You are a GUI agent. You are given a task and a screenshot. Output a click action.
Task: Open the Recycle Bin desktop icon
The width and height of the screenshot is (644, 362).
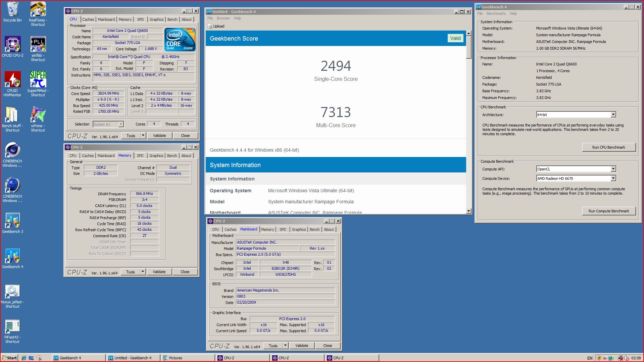click(x=12, y=12)
